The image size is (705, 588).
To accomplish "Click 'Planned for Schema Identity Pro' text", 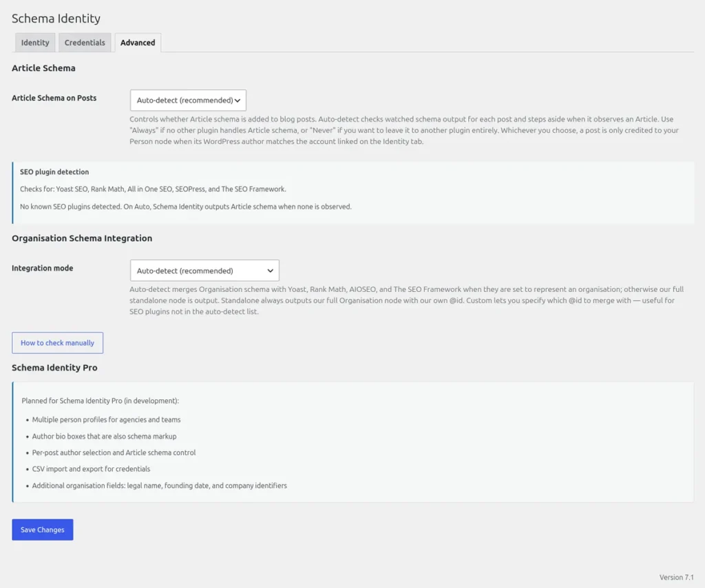I will (101, 401).
